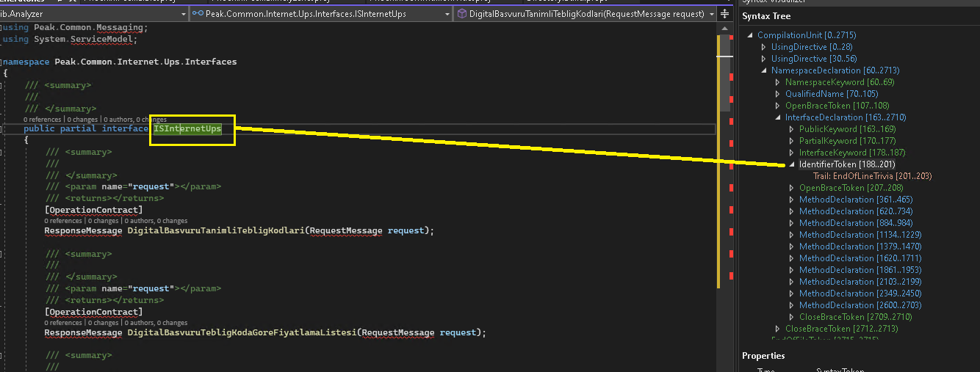Select the MethodDeclaration [884..984) tree row
This screenshot has width=980, height=372.
coord(856,223)
